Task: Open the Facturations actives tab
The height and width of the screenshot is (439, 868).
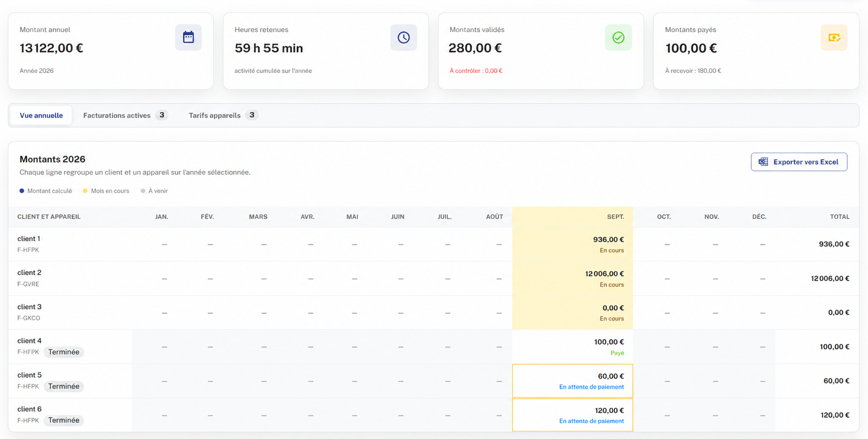Action: click(125, 115)
